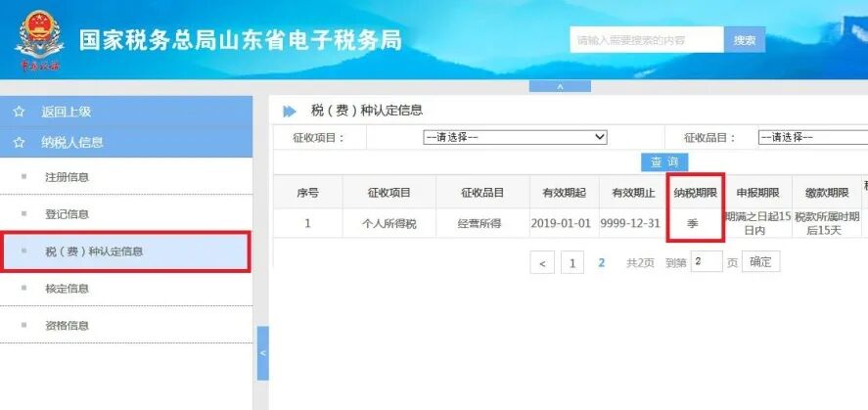Go to previous page with < button

pos(542,262)
